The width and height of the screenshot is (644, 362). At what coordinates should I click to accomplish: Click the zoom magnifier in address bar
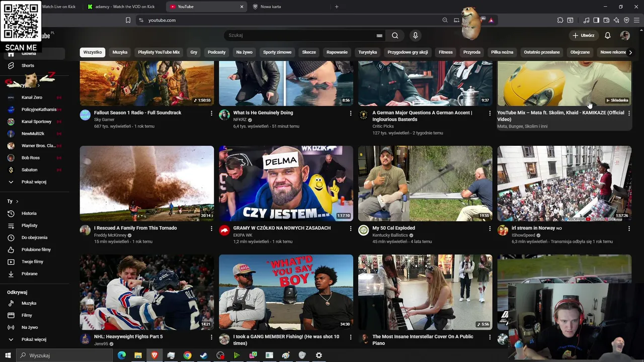445,20
